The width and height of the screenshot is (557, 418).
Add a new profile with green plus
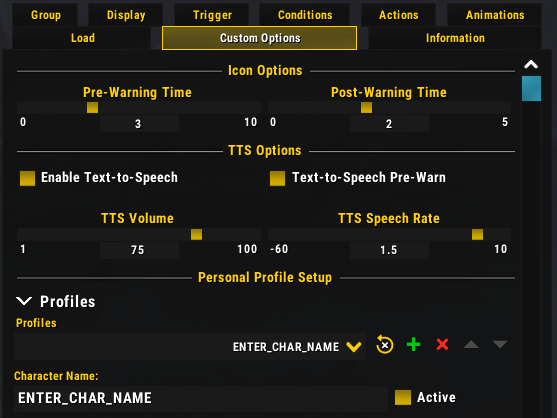pos(413,344)
